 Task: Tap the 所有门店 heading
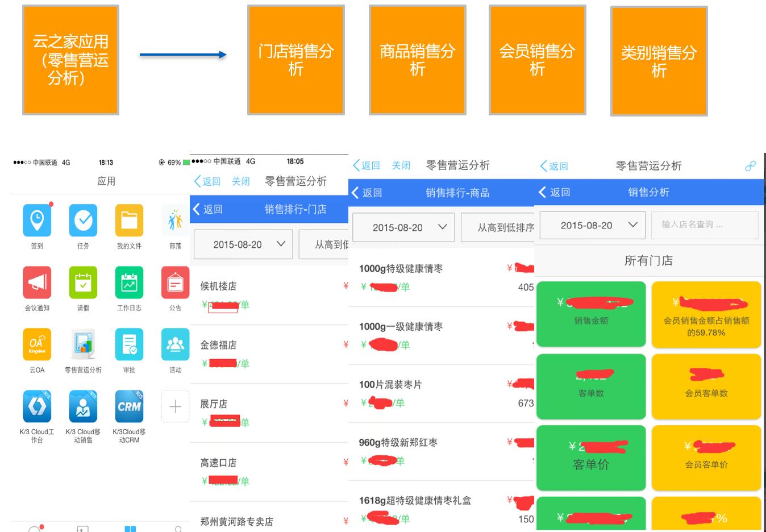pos(648,261)
